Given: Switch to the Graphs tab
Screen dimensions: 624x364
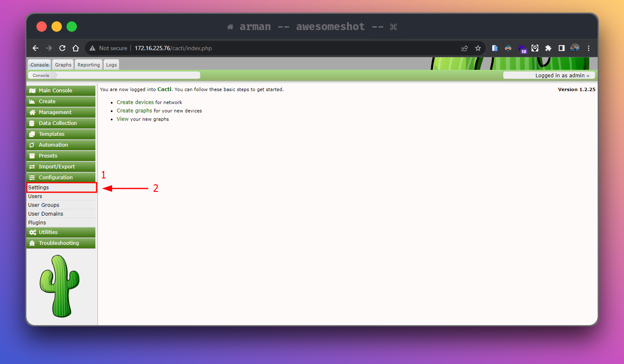Looking at the screenshot, I should pos(63,65).
